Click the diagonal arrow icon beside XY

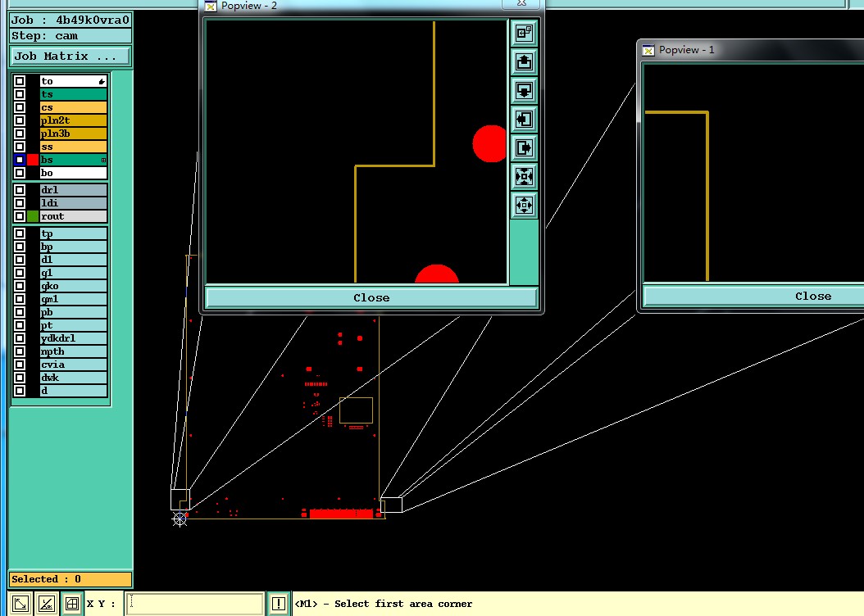click(21, 604)
